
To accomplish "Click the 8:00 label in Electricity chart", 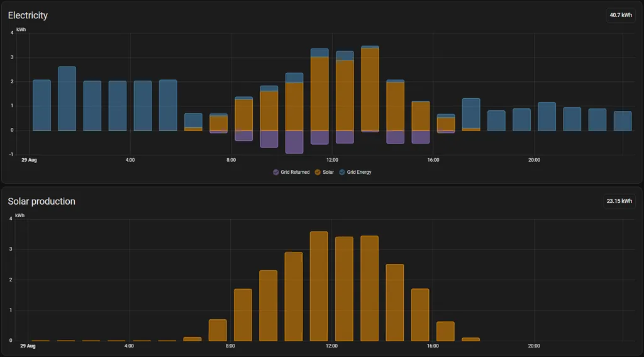I will [x=231, y=160].
